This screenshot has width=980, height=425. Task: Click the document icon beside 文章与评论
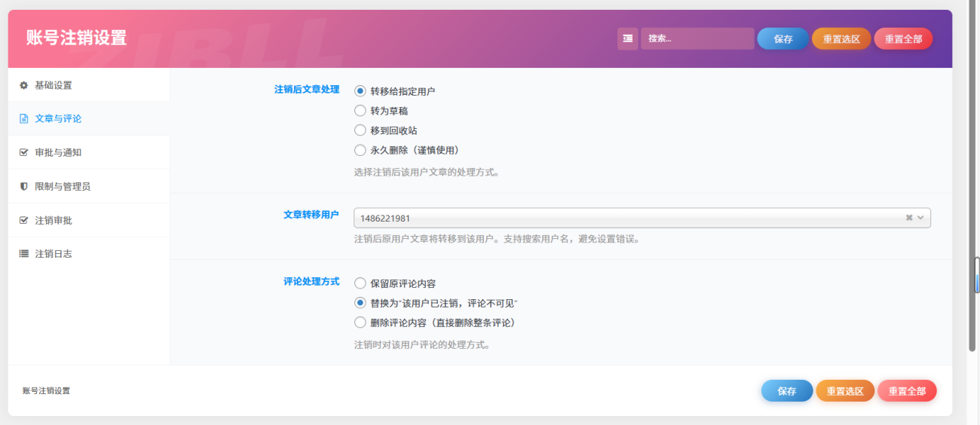pos(23,119)
